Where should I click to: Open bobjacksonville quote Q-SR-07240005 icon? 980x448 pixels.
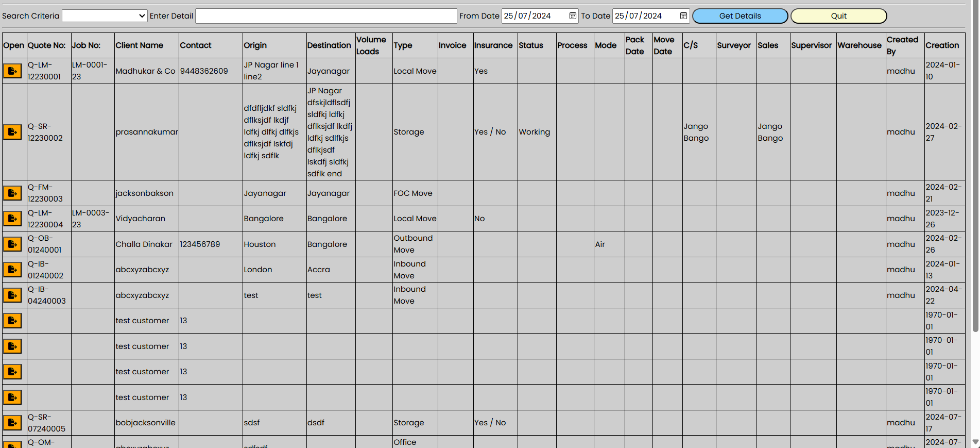(12, 423)
